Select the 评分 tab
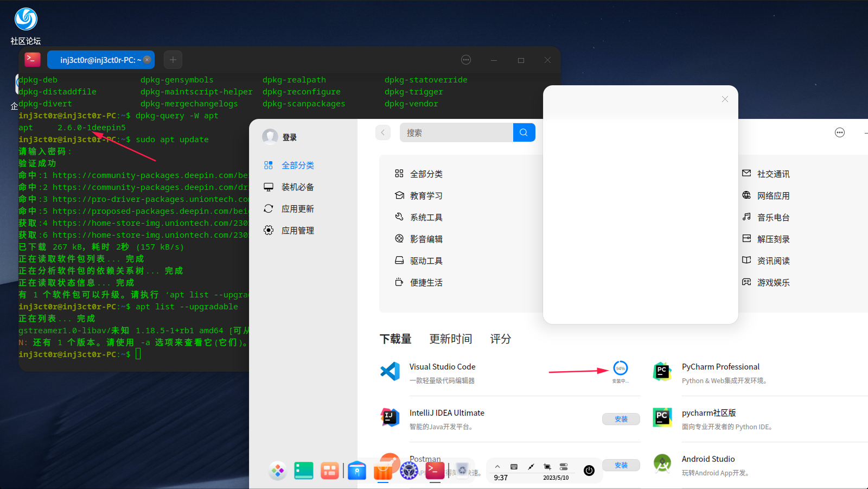Image resolution: width=868 pixels, height=489 pixels. click(500, 339)
